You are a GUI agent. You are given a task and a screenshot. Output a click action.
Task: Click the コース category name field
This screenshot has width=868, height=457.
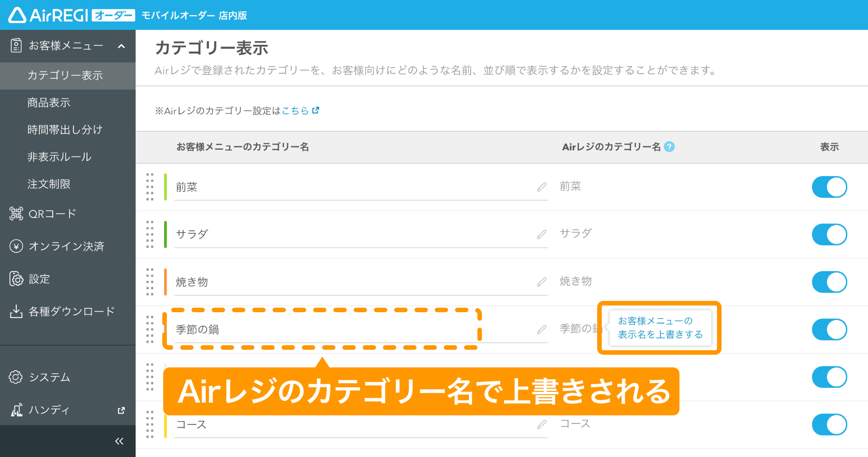pos(361,424)
